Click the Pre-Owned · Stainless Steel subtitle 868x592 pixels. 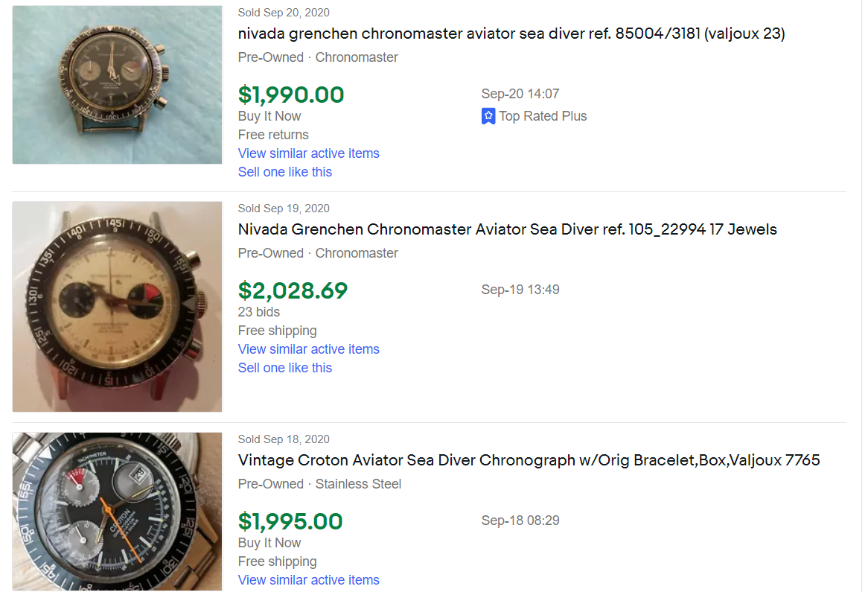click(319, 484)
